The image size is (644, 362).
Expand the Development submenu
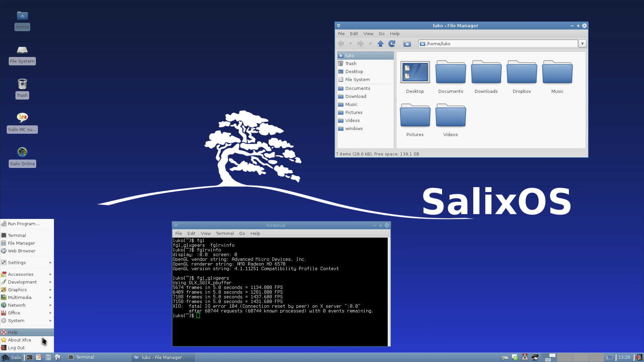click(x=27, y=282)
